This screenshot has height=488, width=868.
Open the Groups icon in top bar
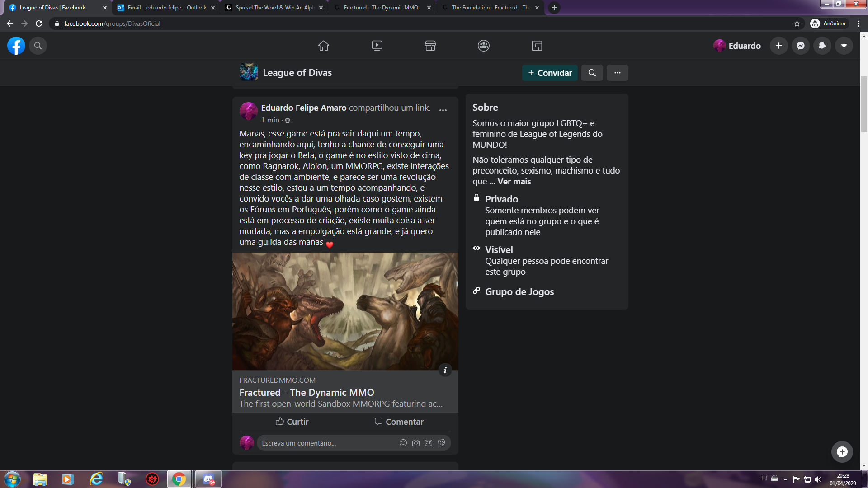(x=484, y=46)
